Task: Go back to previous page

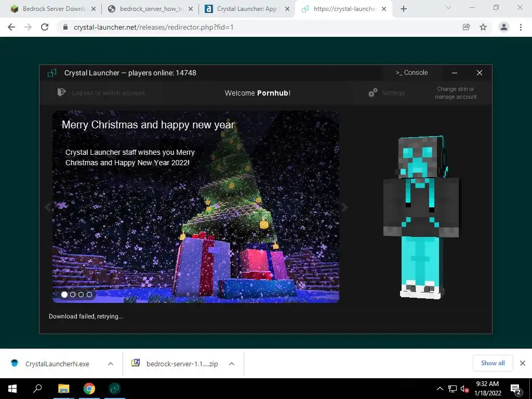Action: [11, 27]
